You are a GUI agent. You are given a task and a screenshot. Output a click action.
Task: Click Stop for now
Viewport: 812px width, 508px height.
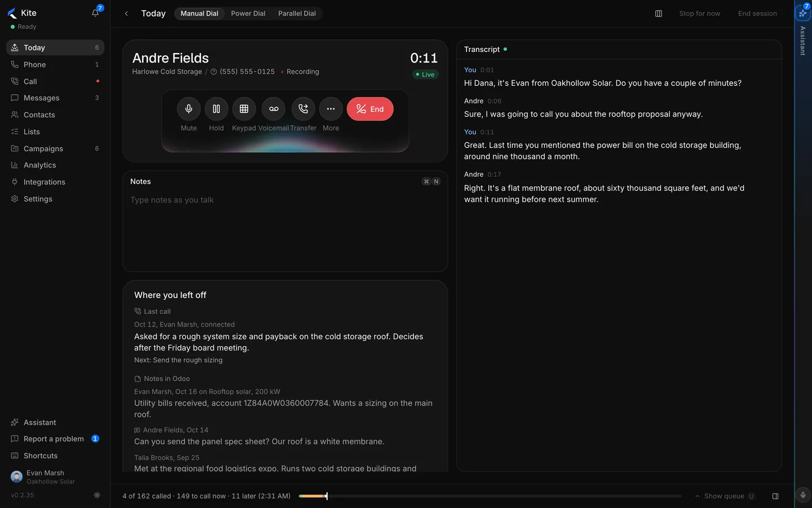[x=700, y=14]
